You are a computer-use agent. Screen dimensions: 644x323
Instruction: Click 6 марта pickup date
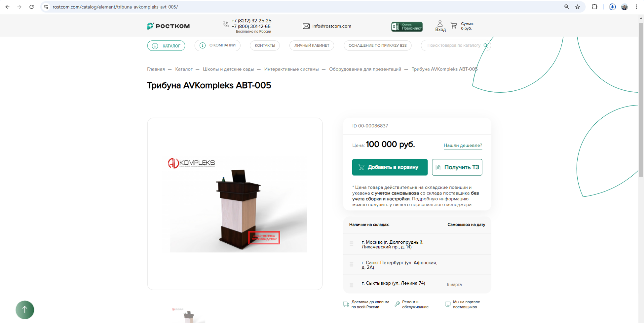(454, 284)
